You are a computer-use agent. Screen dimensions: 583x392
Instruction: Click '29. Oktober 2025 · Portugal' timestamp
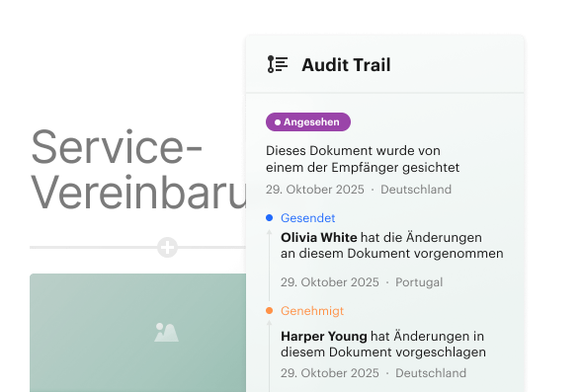[x=362, y=282]
